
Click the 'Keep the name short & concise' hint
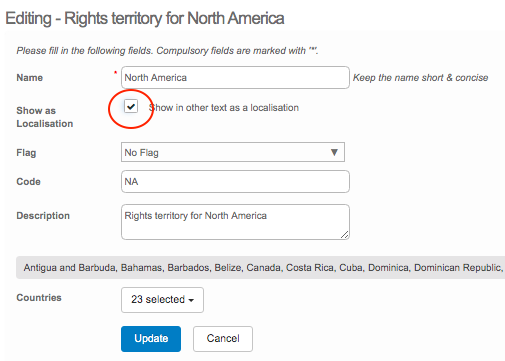click(421, 78)
